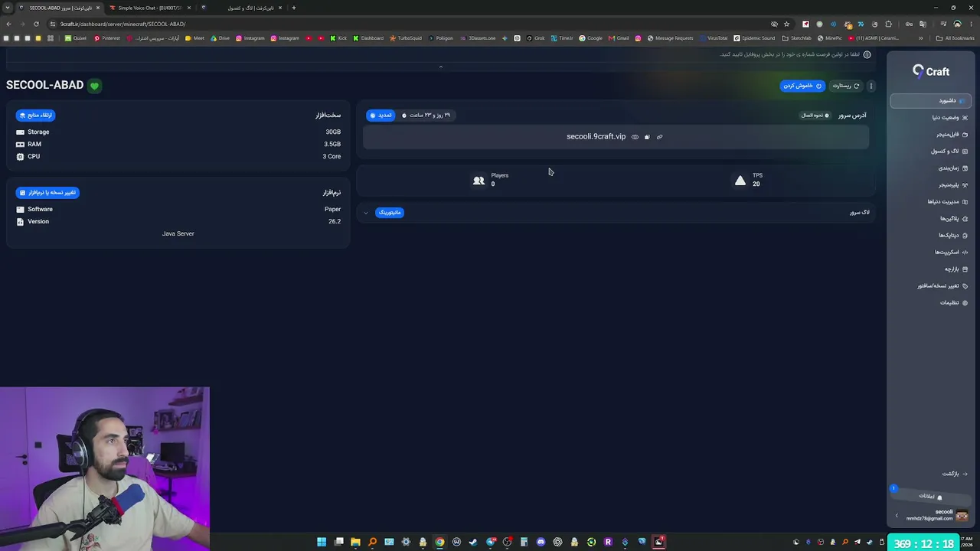
Task: Copy the server address with copy icon
Action: [647, 137]
